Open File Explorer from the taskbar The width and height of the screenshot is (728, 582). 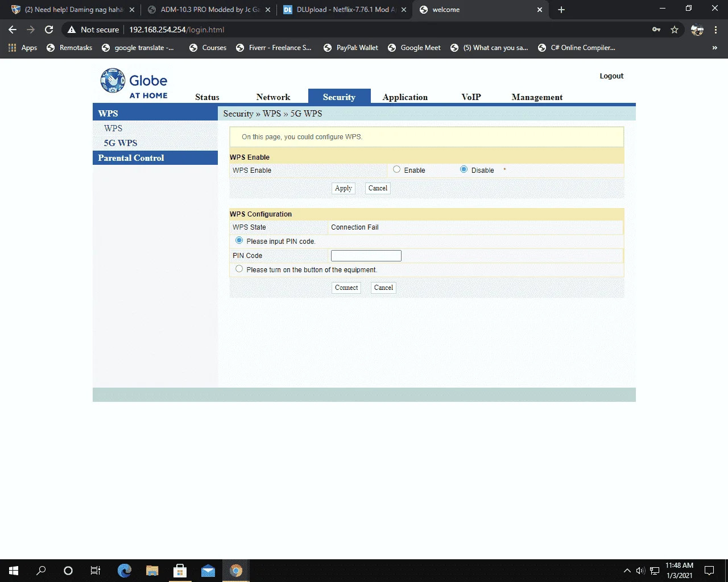coord(152,571)
